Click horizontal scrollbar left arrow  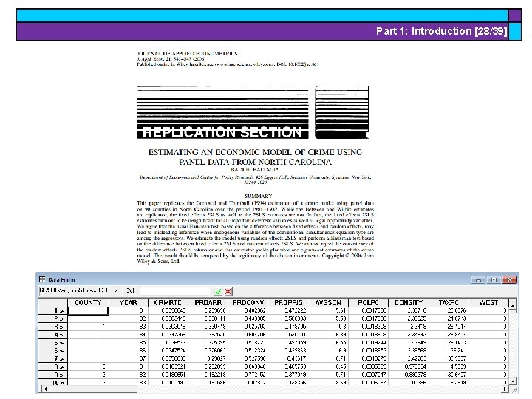click(x=45, y=389)
